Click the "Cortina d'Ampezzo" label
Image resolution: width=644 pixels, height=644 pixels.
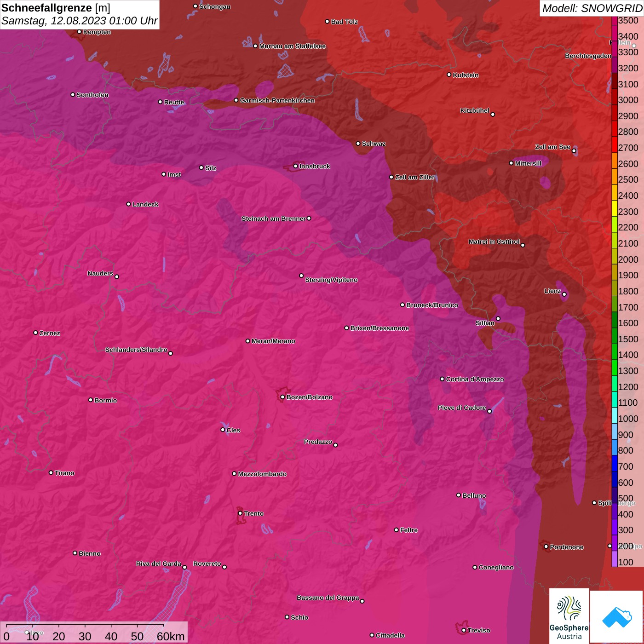pyautogui.click(x=475, y=379)
